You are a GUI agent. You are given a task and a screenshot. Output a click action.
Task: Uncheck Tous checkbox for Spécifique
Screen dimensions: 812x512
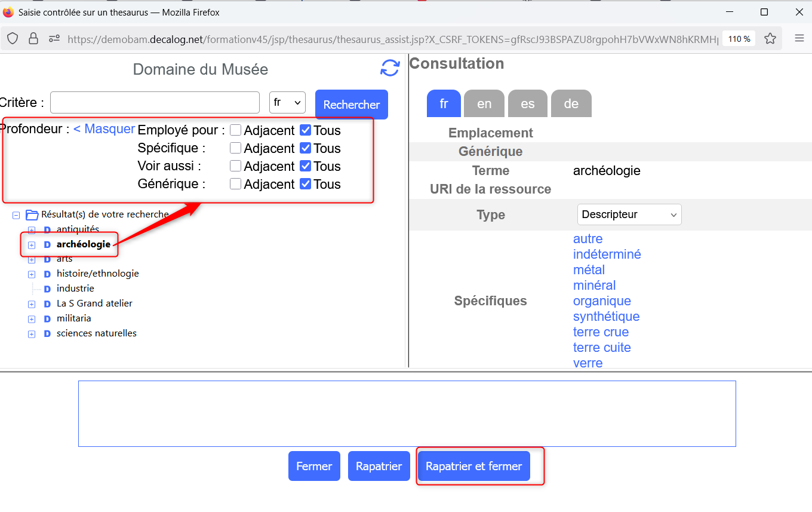coord(306,148)
